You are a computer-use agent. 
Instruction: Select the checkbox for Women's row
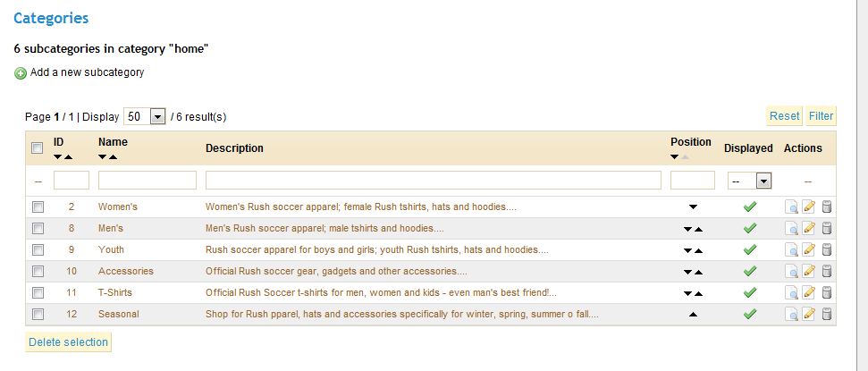pyautogui.click(x=38, y=207)
